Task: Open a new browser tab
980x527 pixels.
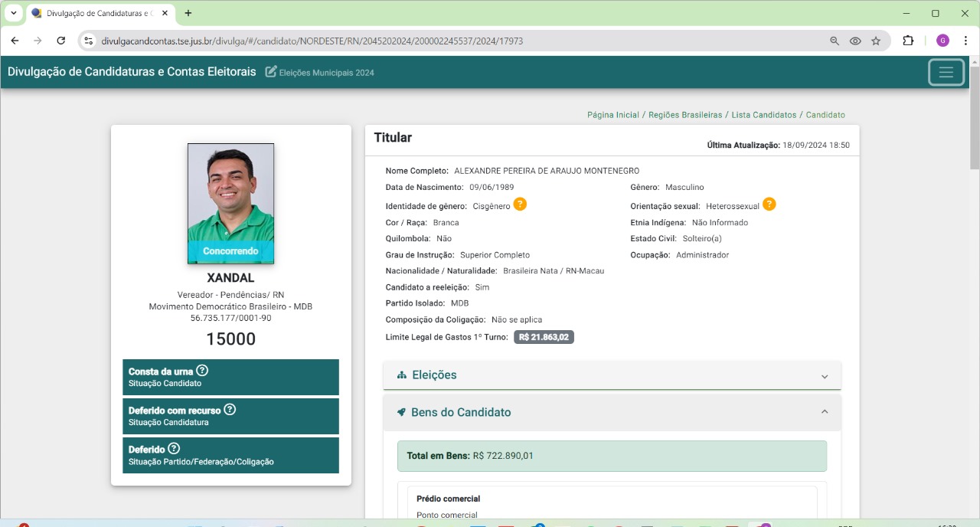Action: (x=188, y=13)
